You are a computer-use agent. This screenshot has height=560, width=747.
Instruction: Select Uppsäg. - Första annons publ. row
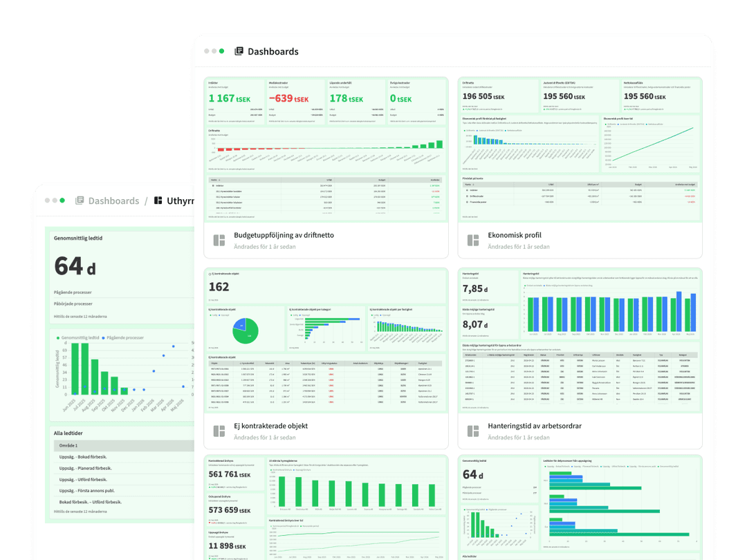[x=124, y=490]
